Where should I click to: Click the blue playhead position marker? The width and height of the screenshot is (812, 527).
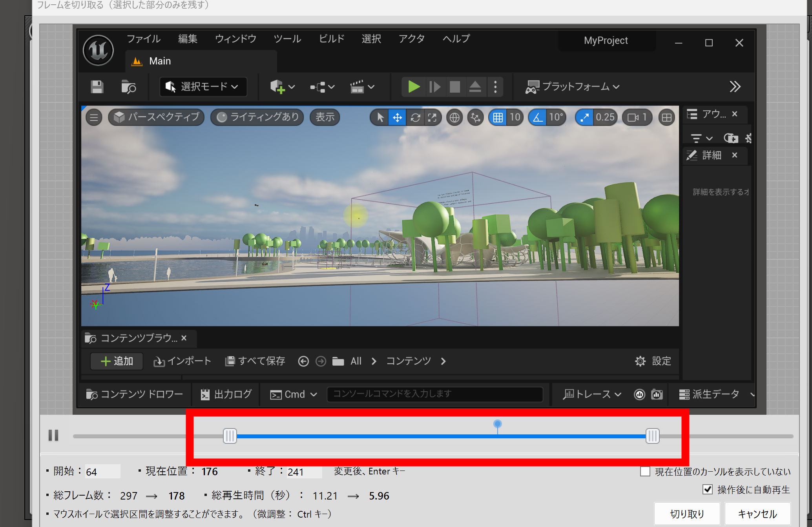497,424
